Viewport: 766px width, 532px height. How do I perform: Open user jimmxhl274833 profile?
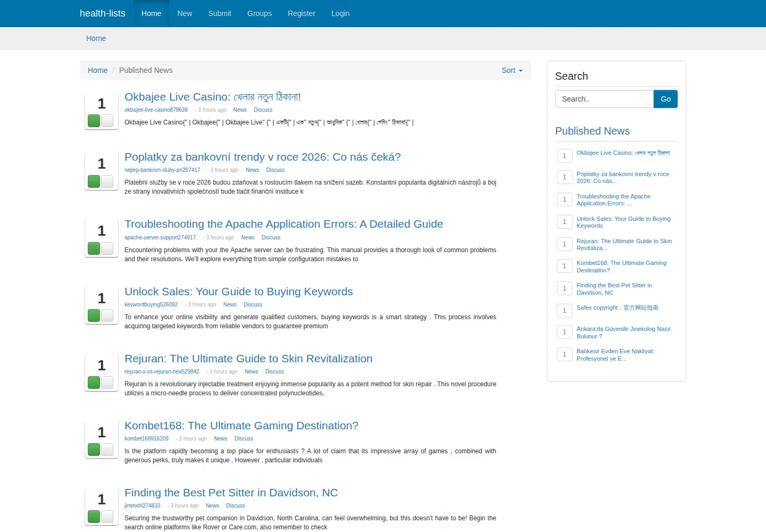point(142,506)
